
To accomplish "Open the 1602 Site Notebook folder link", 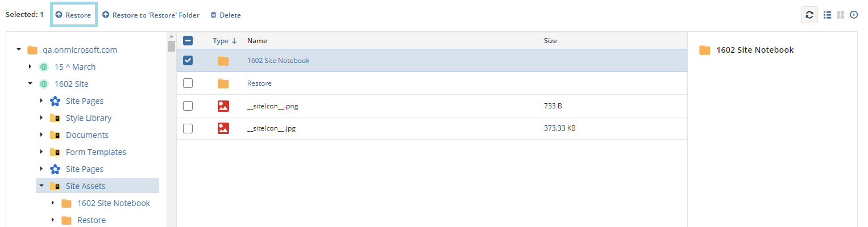I will pos(279,60).
